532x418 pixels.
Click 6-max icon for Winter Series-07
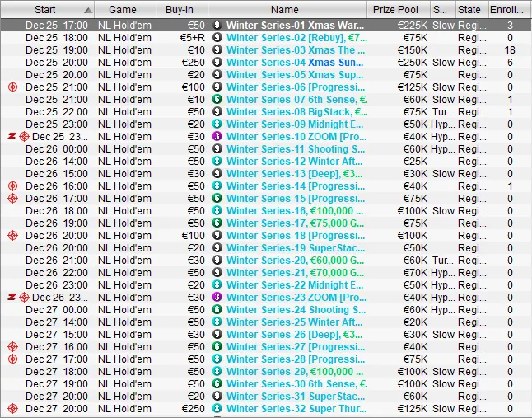(217, 99)
